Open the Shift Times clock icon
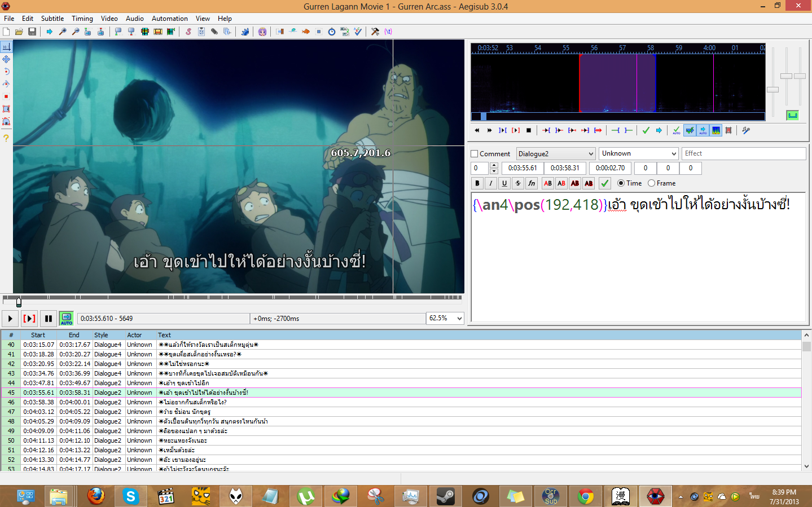Viewport: 812px width, 507px height. (x=332, y=32)
